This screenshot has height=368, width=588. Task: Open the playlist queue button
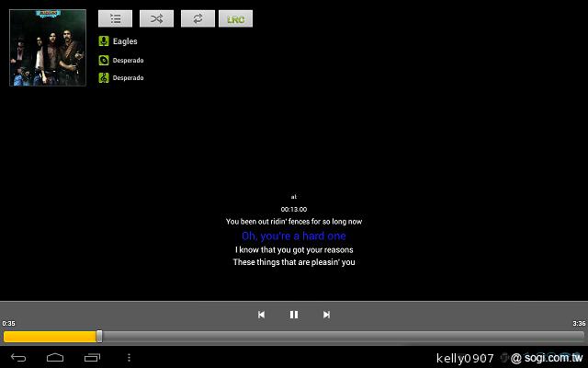(x=115, y=18)
